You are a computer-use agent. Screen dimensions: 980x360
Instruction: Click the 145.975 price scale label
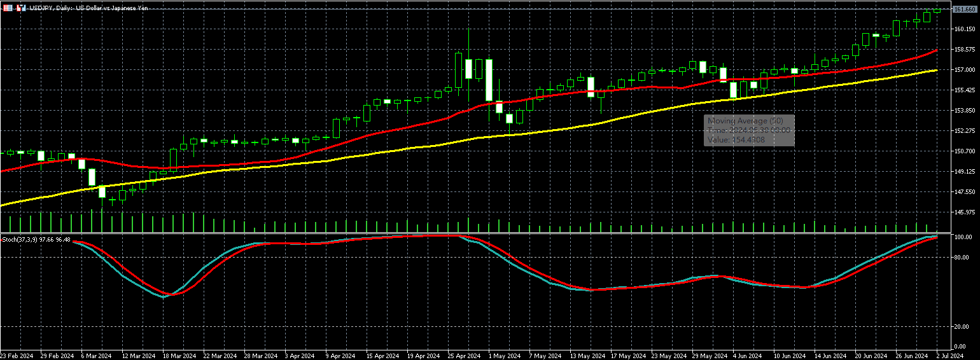965,212
